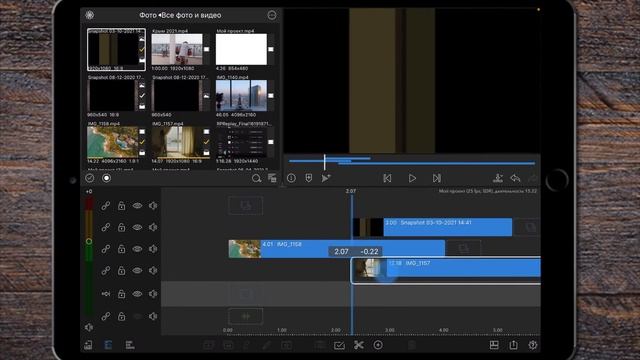This screenshot has height=360, width=640.
Task: Show clip info with the i icon
Action: [x=291, y=178]
